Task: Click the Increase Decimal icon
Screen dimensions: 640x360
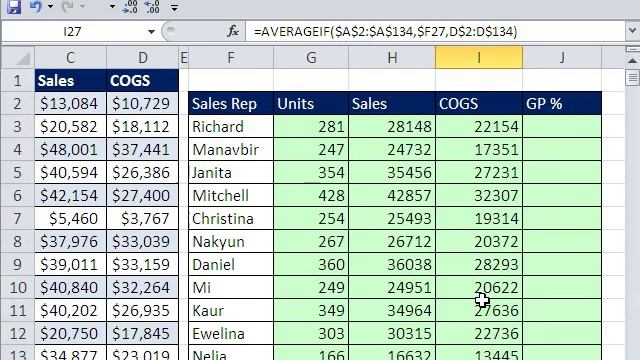Action: pos(130,7)
